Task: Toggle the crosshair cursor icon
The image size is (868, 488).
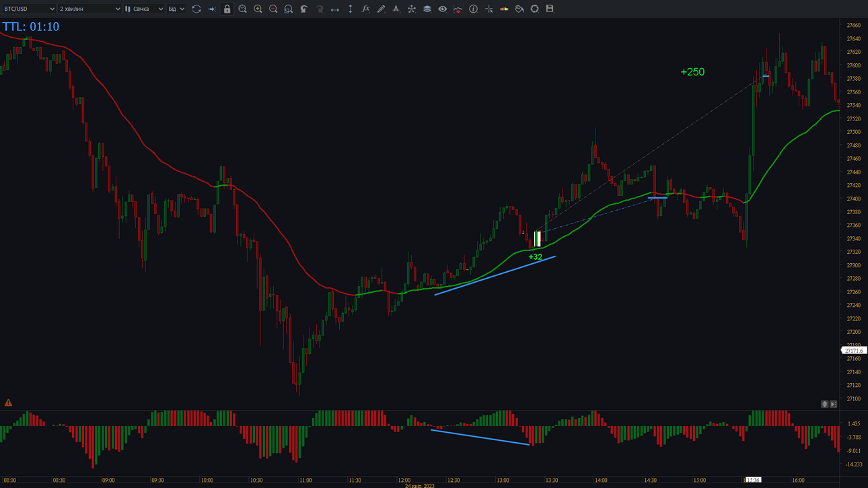Action: coord(489,9)
